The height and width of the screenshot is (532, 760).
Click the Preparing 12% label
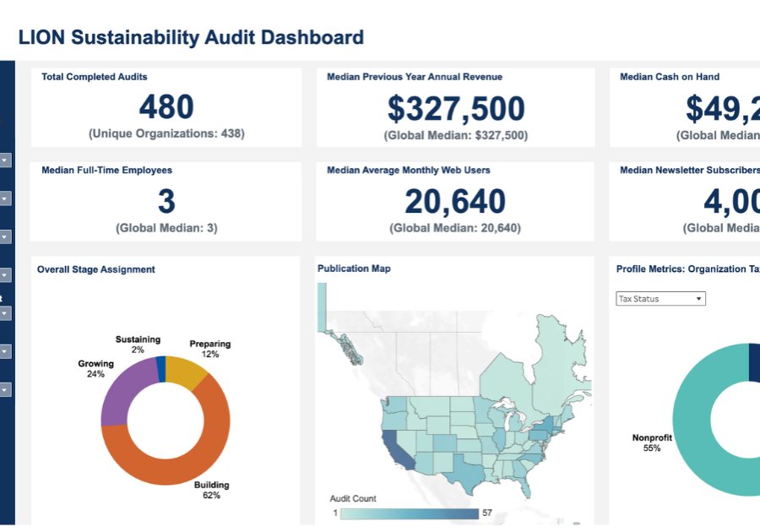pyautogui.click(x=210, y=349)
